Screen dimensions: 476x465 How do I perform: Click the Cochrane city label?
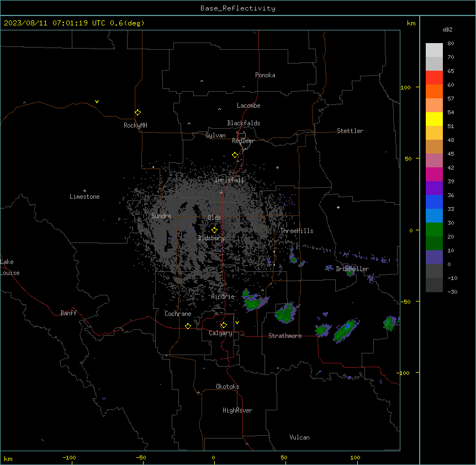tap(178, 314)
